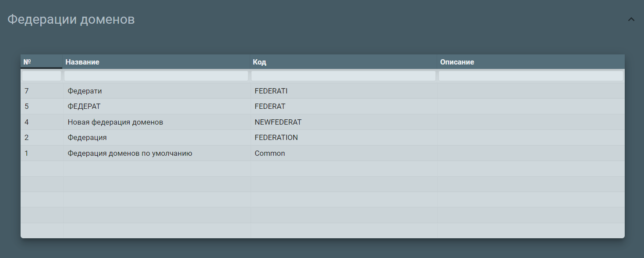
Task: Click the name cell labeled Федерация
Action: tap(87, 137)
